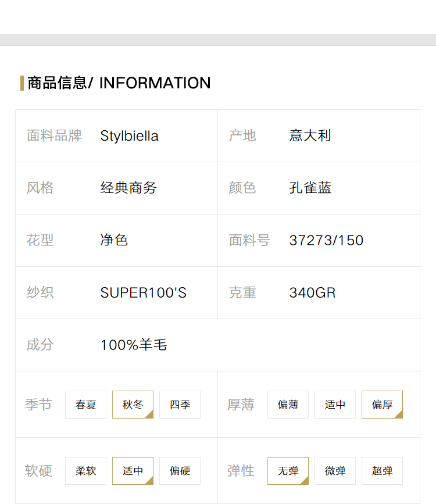436x504 pixels.
Task: Select the 春夏 season option
Action: coord(85,405)
